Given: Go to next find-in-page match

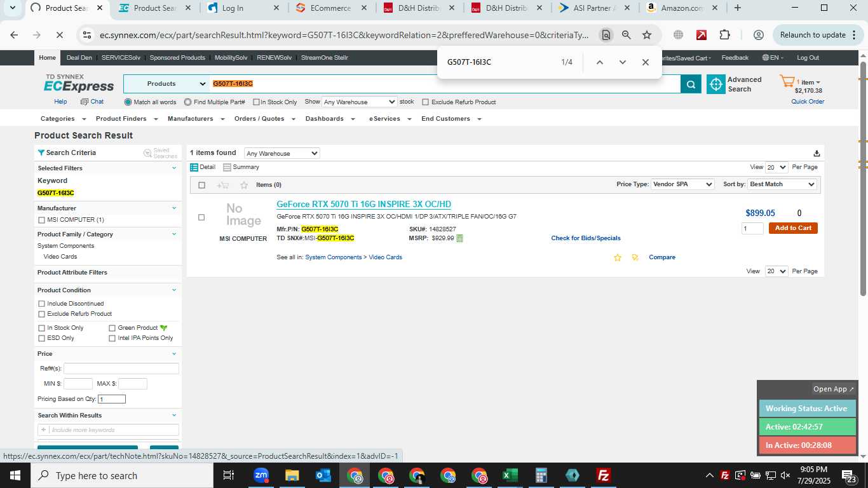Looking at the screenshot, I should (x=623, y=62).
